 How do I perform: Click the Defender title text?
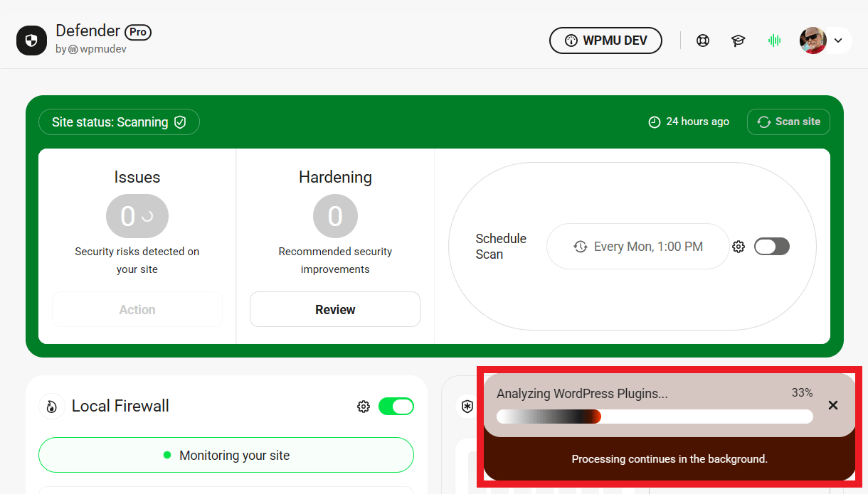click(88, 31)
